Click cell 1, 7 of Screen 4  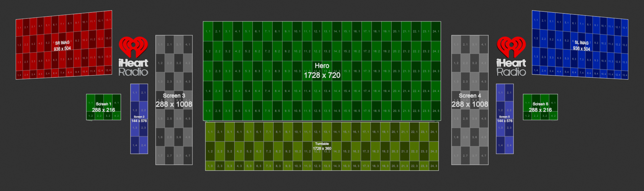point(456,156)
